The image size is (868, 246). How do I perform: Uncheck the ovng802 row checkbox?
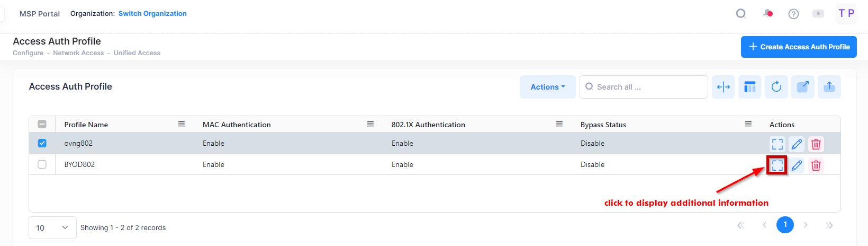pyautogui.click(x=42, y=143)
